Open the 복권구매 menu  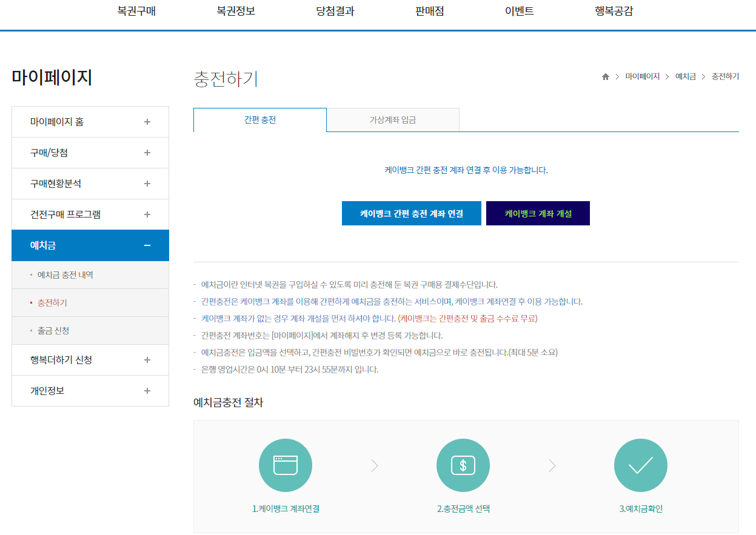tap(136, 10)
